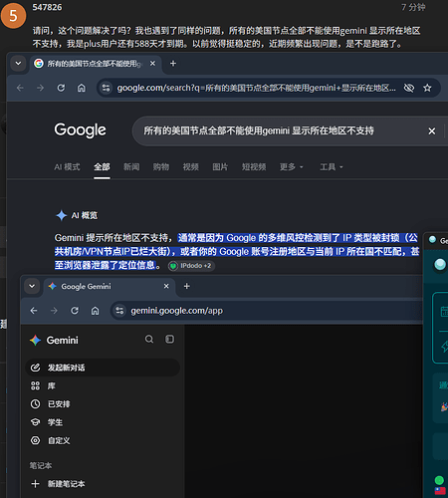View site information for google.com
The height and width of the screenshot is (498, 448).
coord(106,88)
